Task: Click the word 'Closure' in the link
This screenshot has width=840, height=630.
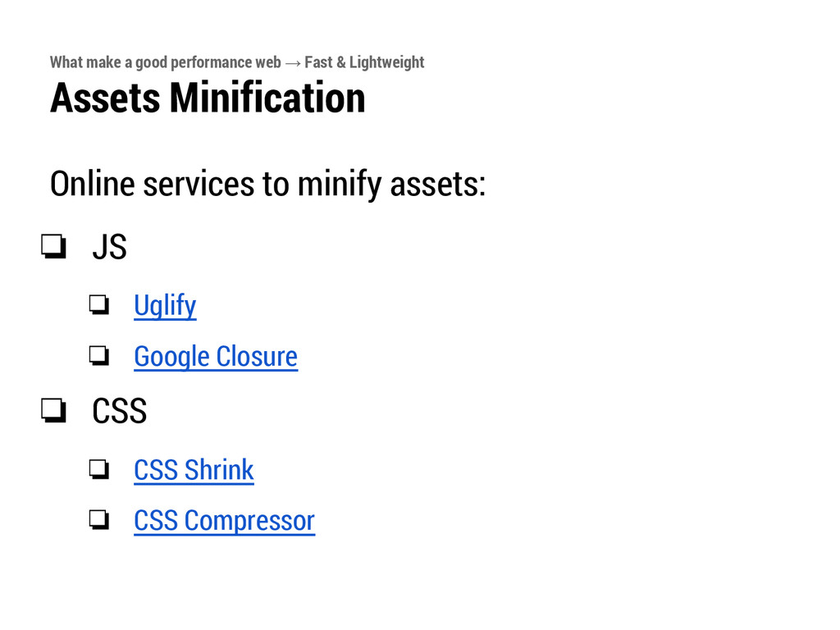Action: point(257,356)
